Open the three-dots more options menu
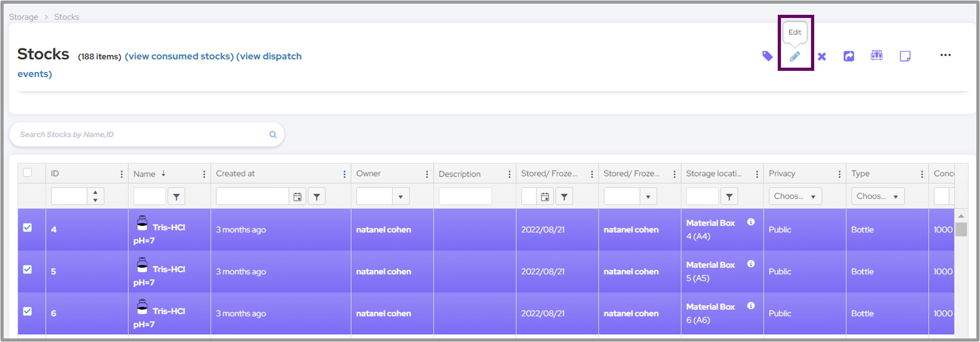This screenshot has height=342, width=980. coord(945,55)
